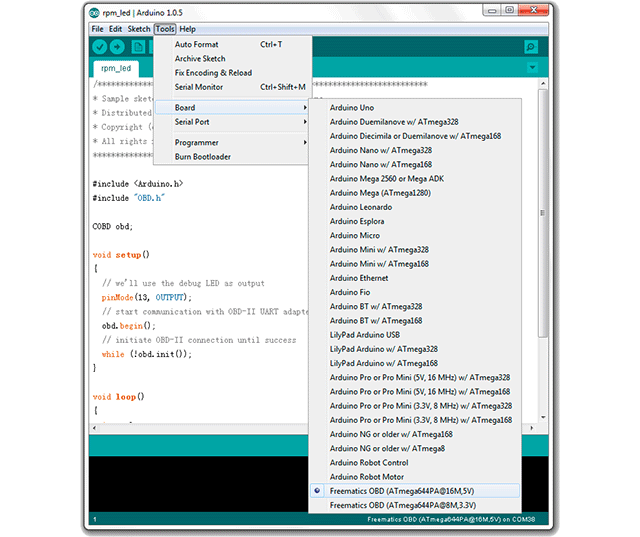This screenshot has width=640, height=537.
Task: Select Arduino Robot Control board
Action: (x=415, y=463)
